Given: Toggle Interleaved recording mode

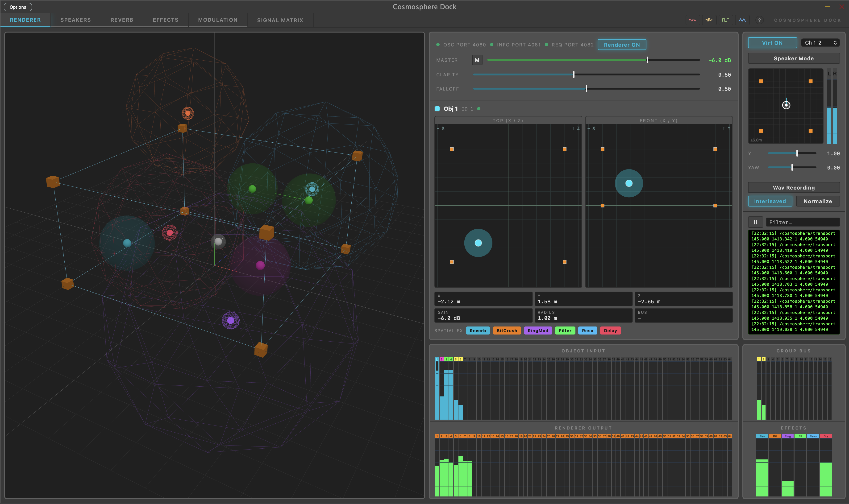Looking at the screenshot, I should [770, 201].
